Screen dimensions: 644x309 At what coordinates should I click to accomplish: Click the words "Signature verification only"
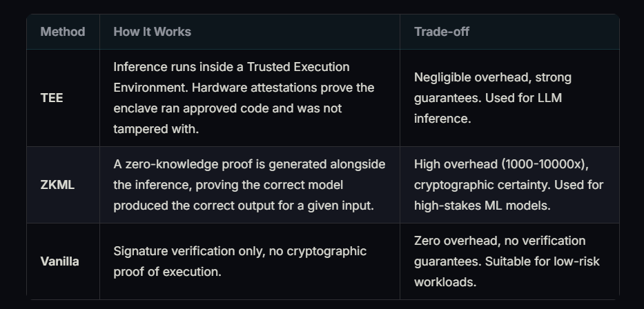click(x=186, y=251)
